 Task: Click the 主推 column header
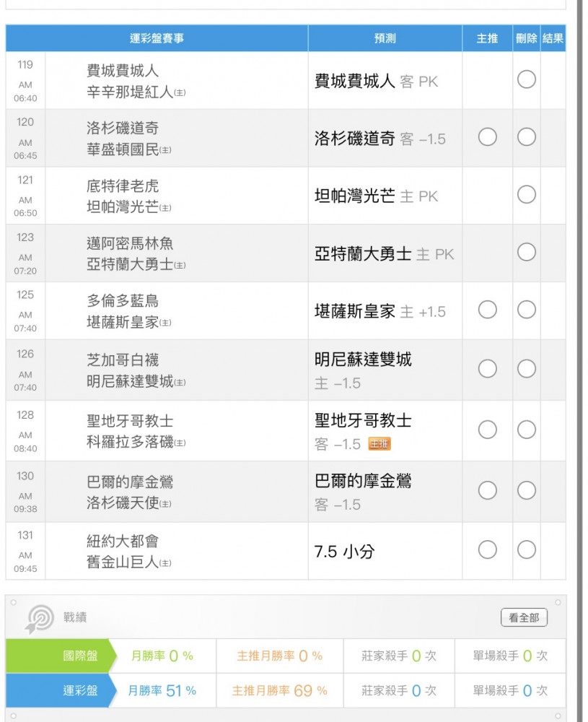(488, 39)
